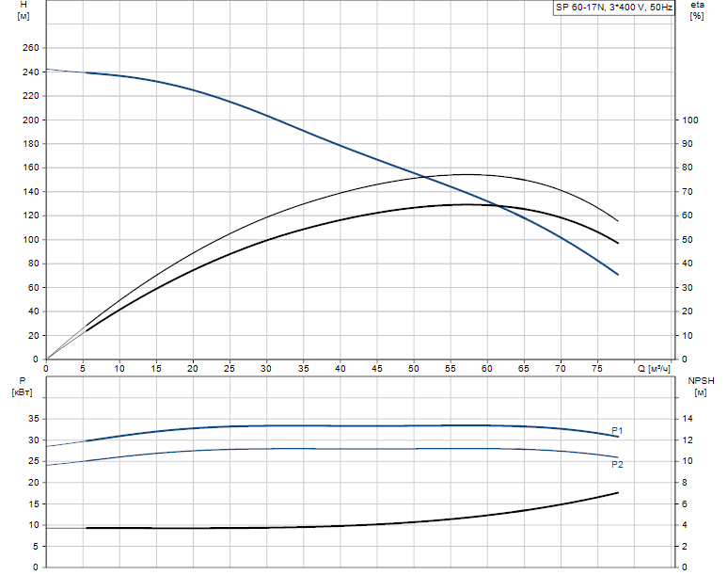Select the 240 tick on the H axis
This screenshot has width=728, height=575.
pos(30,72)
